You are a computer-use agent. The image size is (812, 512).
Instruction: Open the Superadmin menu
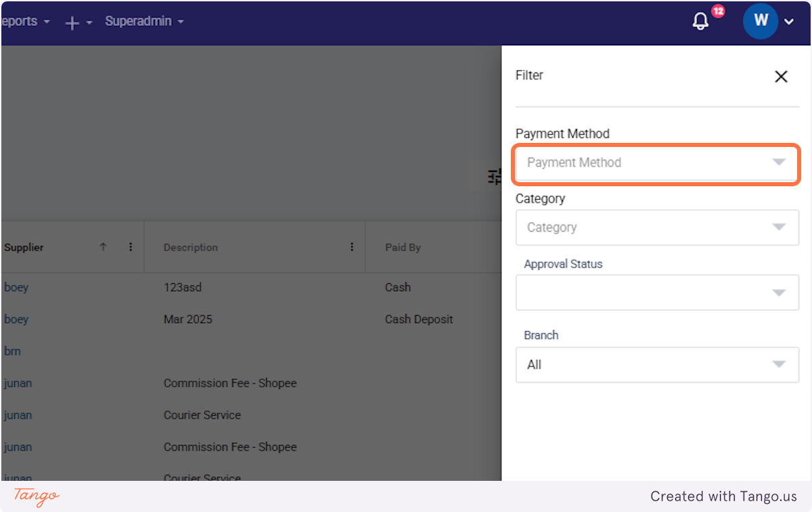pyautogui.click(x=144, y=22)
